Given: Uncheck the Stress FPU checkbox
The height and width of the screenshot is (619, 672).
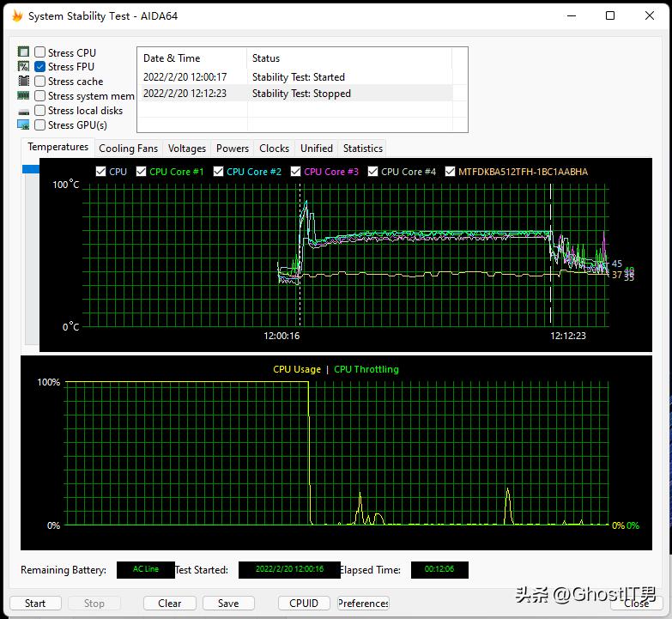Looking at the screenshot, I should pyautogui.click(x=40, y=67).
